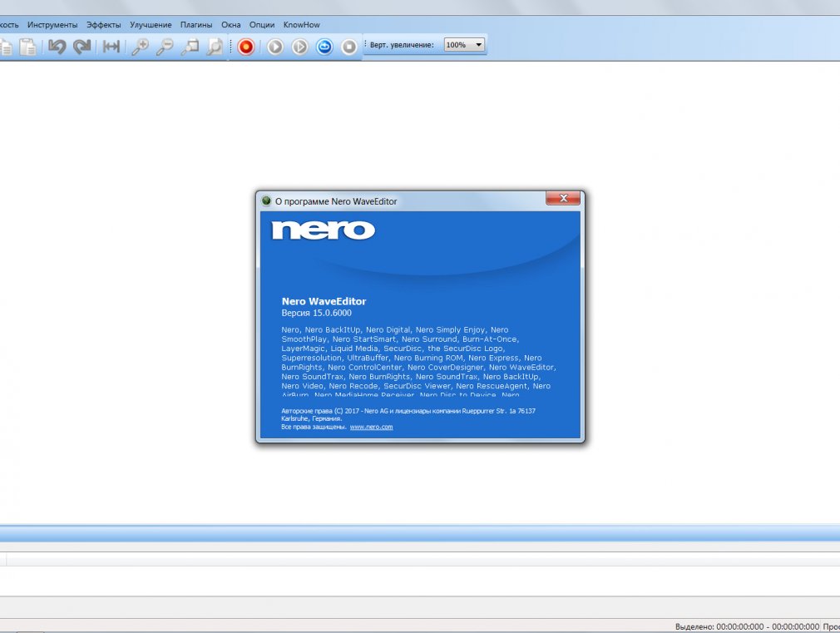The width and height of the screenshot is (840, 633).
Task: Open the KnowHow menu
Action: pyautogui.click(x=302, y=25)
